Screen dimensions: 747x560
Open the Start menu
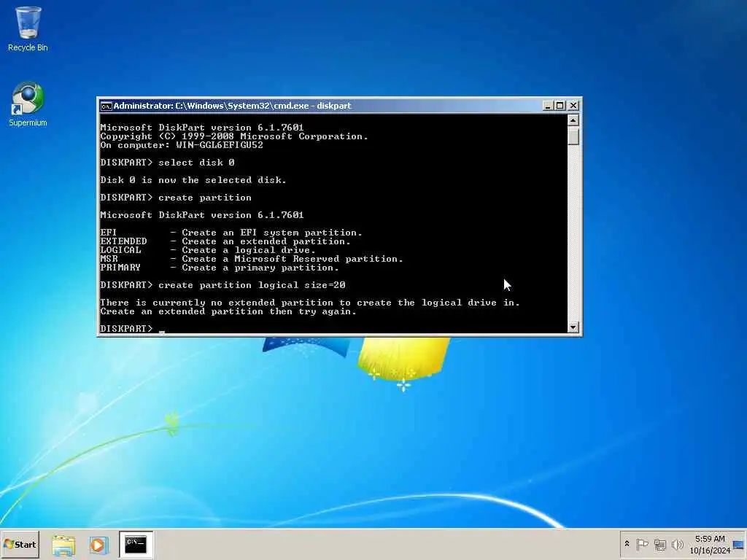click(x=20, y=544)
